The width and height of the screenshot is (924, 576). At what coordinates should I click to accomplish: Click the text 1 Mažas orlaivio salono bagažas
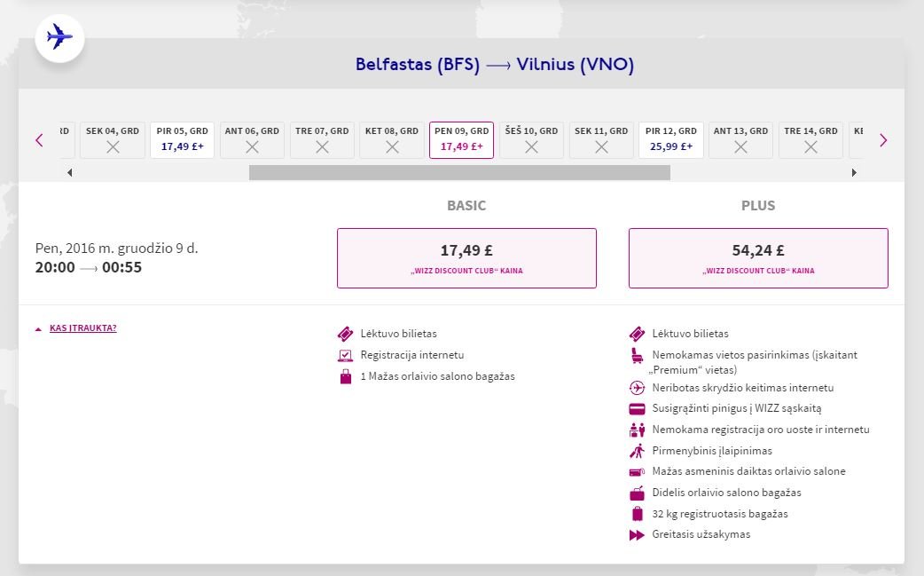tap(438, 376)
